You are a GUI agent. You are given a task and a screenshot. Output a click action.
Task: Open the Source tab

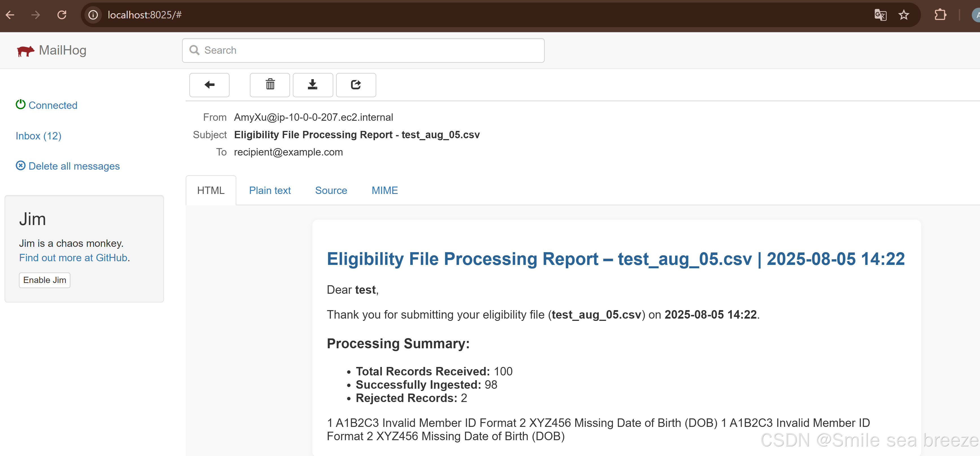pos(331,190)
